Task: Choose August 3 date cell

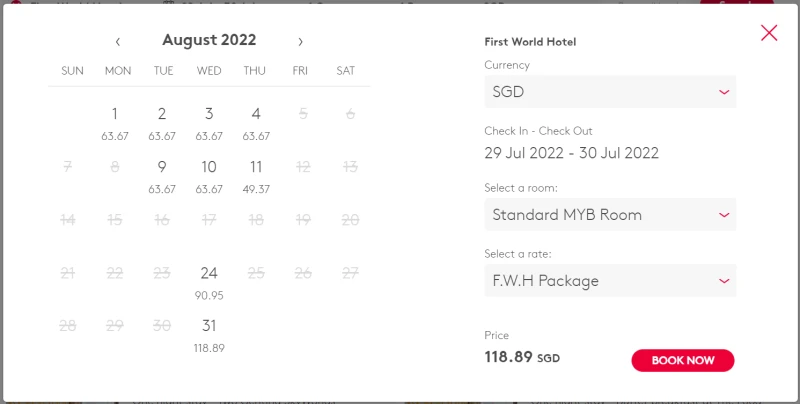Action: point(209,121)
